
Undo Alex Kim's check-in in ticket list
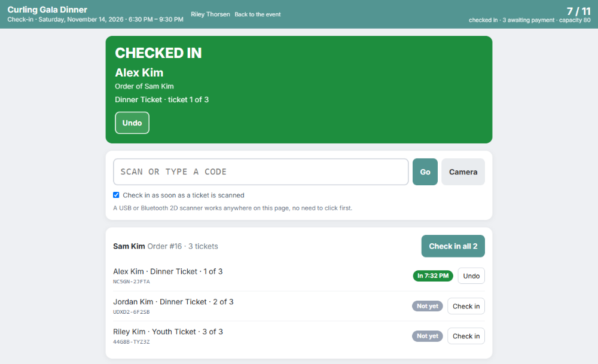(471, 276)
